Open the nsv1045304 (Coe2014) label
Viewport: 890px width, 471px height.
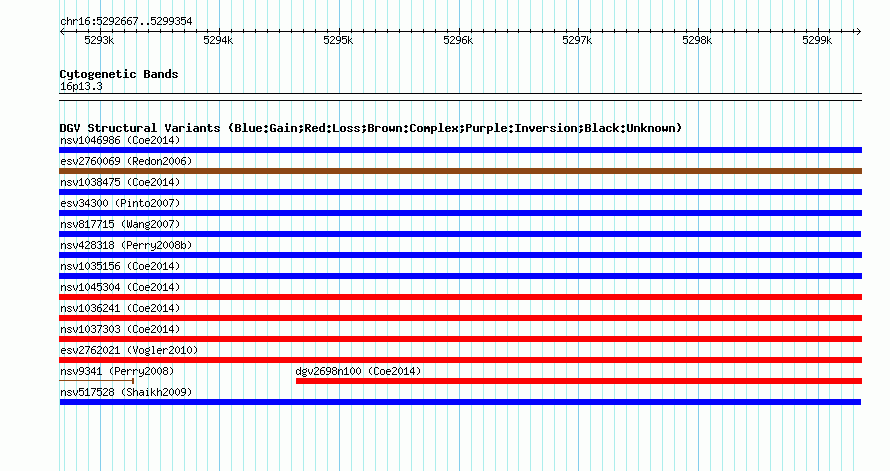[120, 287]
